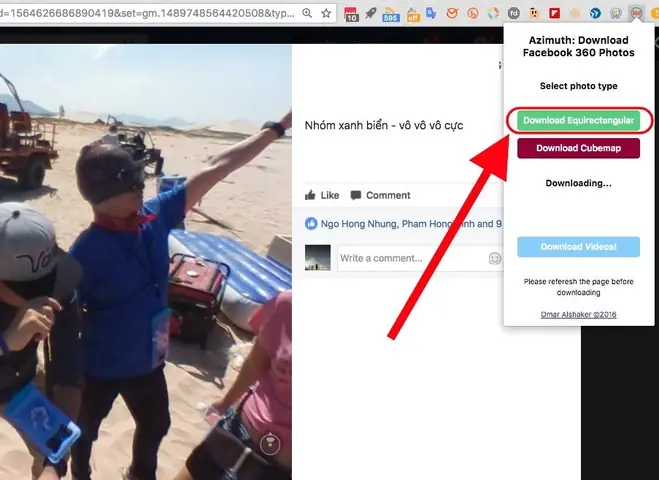The width and height of the screenshot is (659, 480).
Task: Click the 'Downloading...' status text
Action: pyautogui.click(x=578, y=183)
